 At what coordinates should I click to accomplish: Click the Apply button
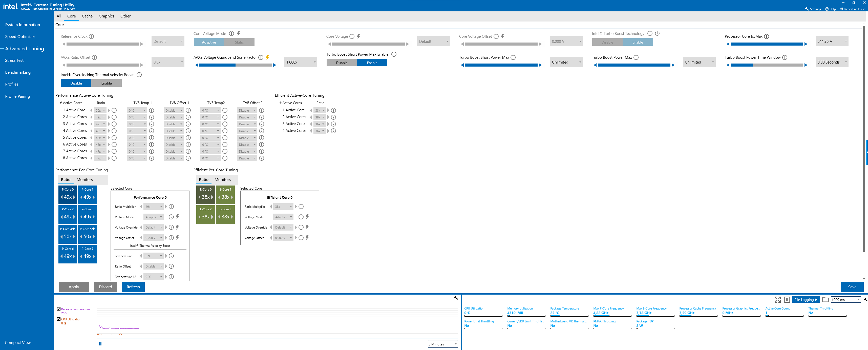[x=73, y=287]
